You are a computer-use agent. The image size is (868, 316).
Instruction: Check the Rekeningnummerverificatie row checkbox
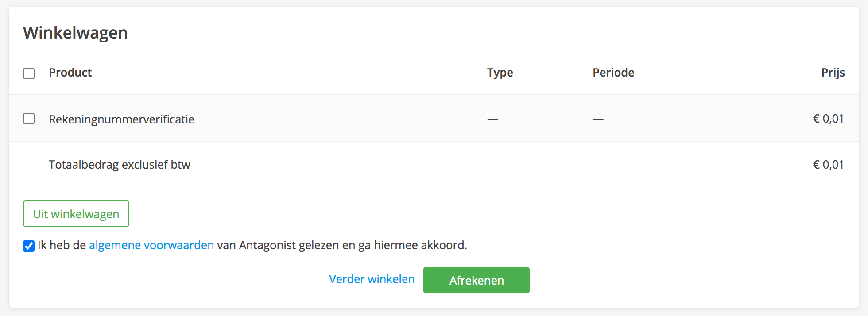[28, 119]
